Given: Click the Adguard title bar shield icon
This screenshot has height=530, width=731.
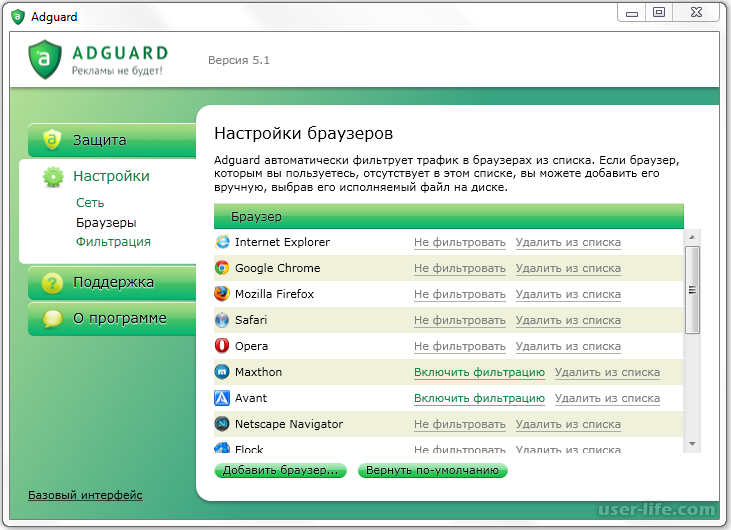Looking at the screenshot, I should click(18, 17).
